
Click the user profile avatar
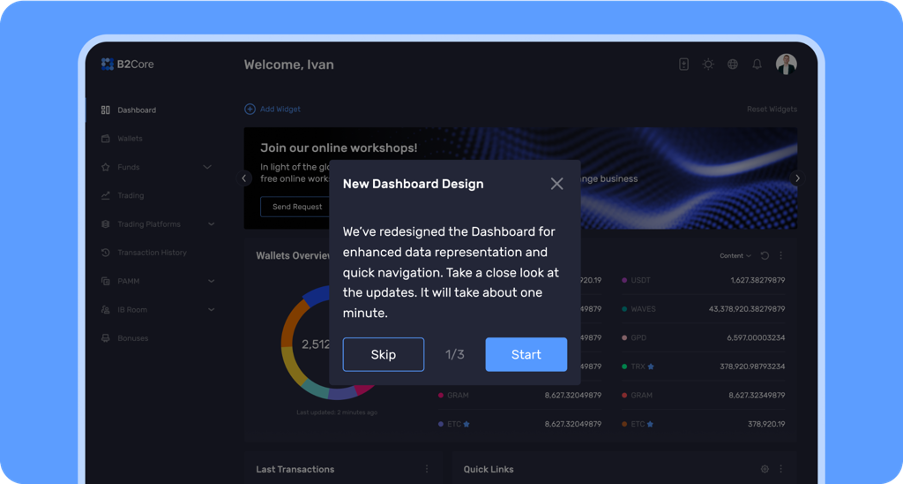(786, 64)
